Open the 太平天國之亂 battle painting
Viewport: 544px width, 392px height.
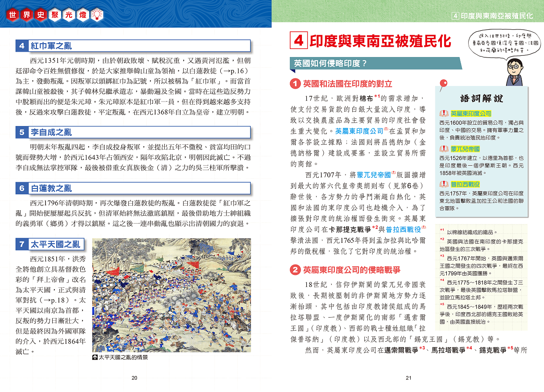171,295
